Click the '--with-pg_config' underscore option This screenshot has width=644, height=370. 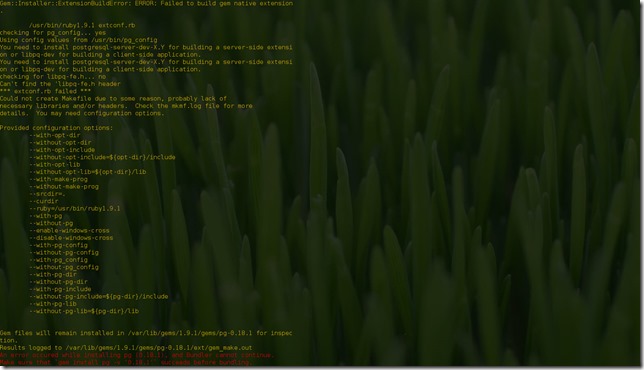58,260
